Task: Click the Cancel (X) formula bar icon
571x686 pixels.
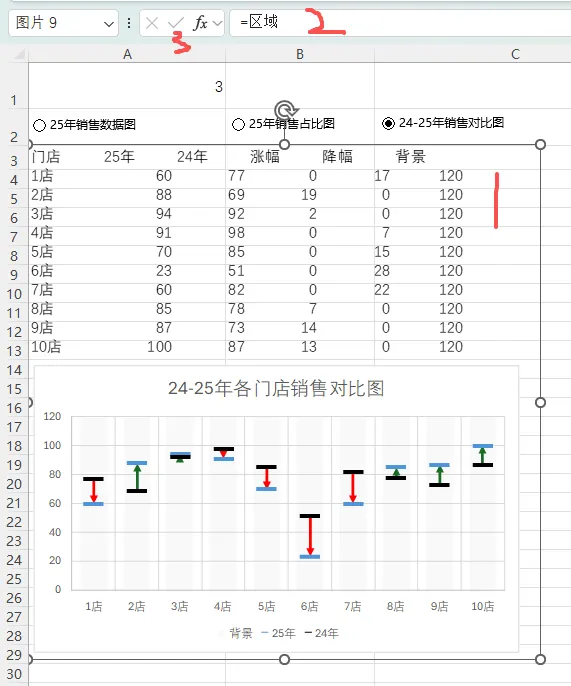Action: tap(152, 23)
